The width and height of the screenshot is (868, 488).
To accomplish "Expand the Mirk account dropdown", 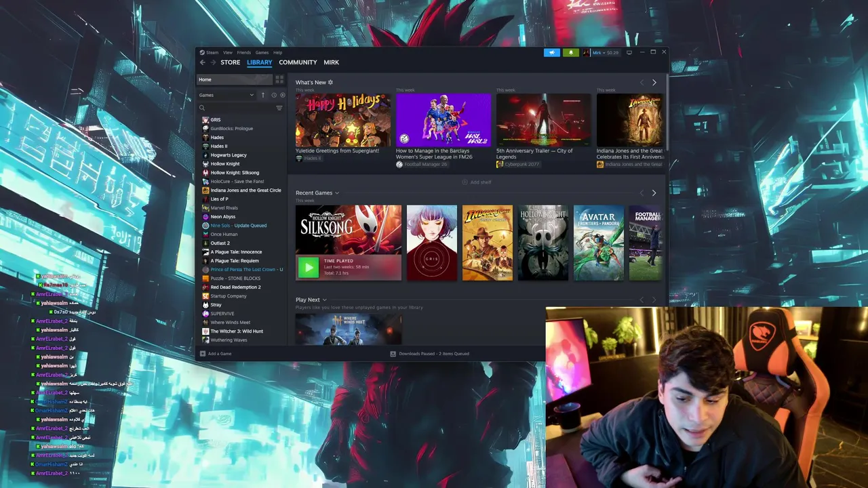I will 606,52.
